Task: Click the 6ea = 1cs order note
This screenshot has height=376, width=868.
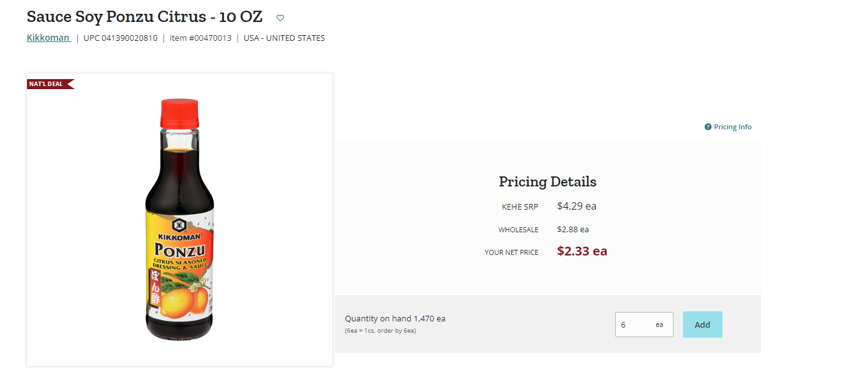Action: click(380, 330)
